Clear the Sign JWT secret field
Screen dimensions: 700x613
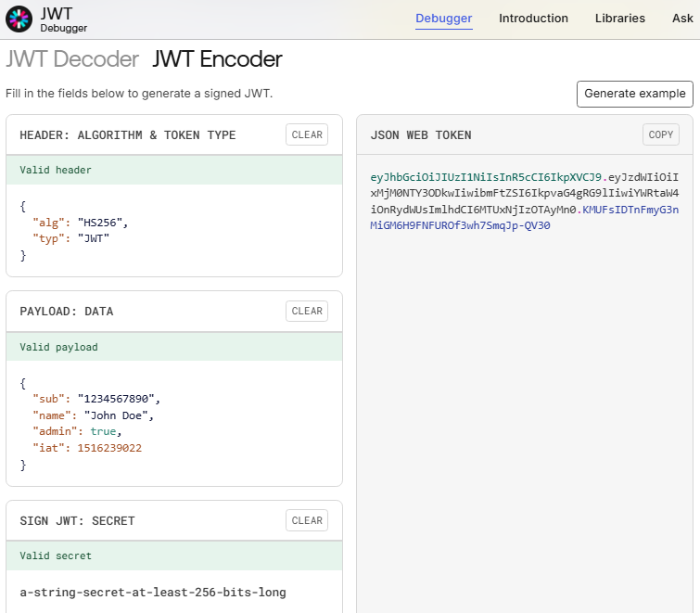[x=307, y=520]
